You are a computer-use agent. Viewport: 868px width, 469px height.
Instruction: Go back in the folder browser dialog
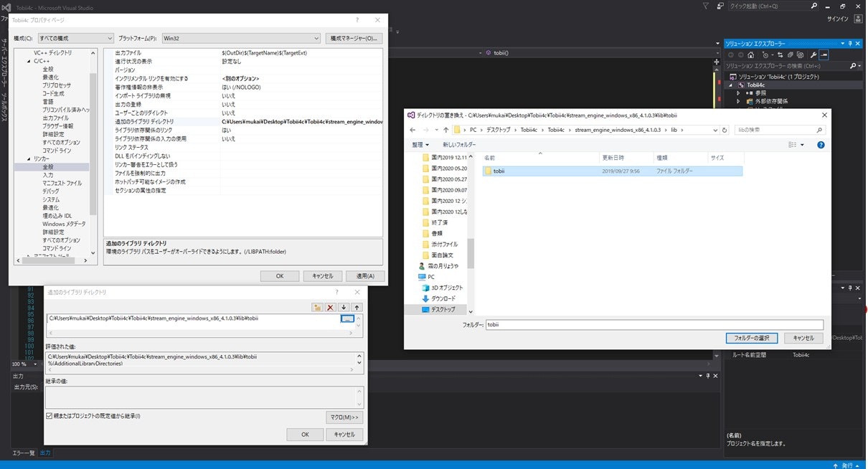point(413,130)
